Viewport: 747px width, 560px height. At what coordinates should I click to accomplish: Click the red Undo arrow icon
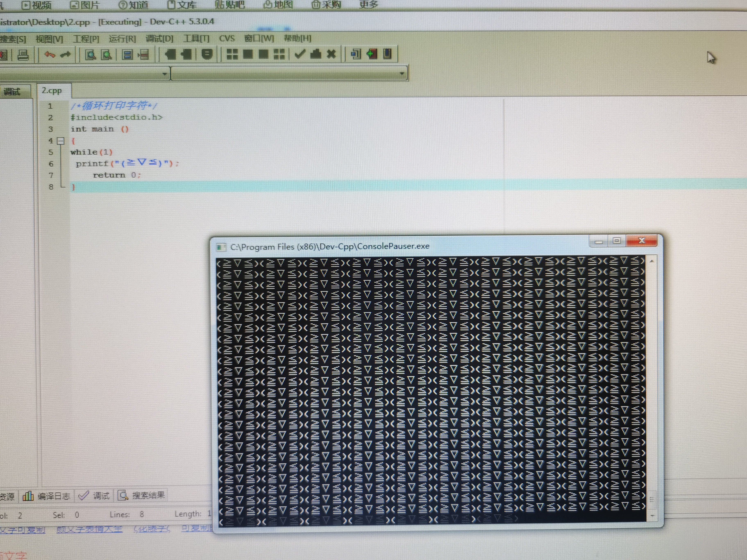(x=50, y=54)
